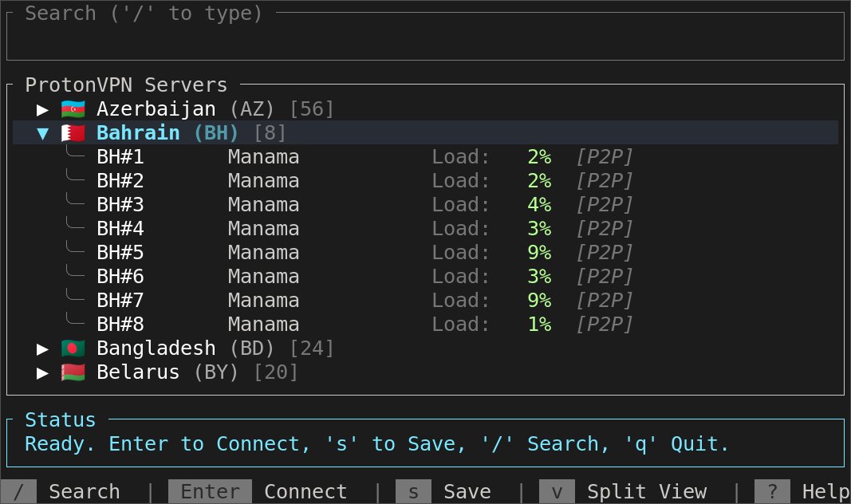This screenshot has width=851, height=504.
Task: Click the Bangladesh flag icon
Action: pos(73,348)
